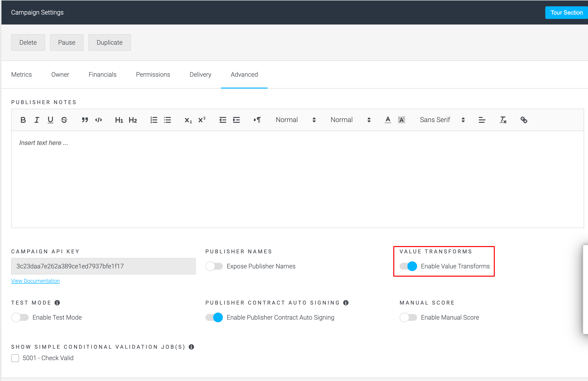588x381 pixels.
Task: Open the Sans Serif font dropdown
Action: (442, 120)
